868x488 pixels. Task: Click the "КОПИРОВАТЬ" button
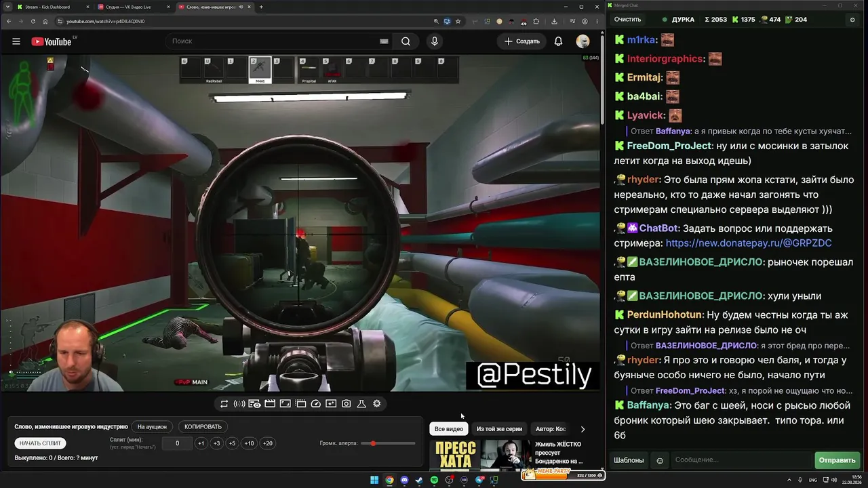click(x=203, y=427)
